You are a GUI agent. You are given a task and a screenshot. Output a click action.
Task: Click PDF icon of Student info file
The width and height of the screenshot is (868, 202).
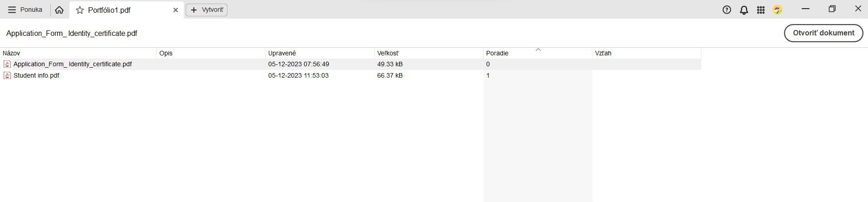point(7,76)
